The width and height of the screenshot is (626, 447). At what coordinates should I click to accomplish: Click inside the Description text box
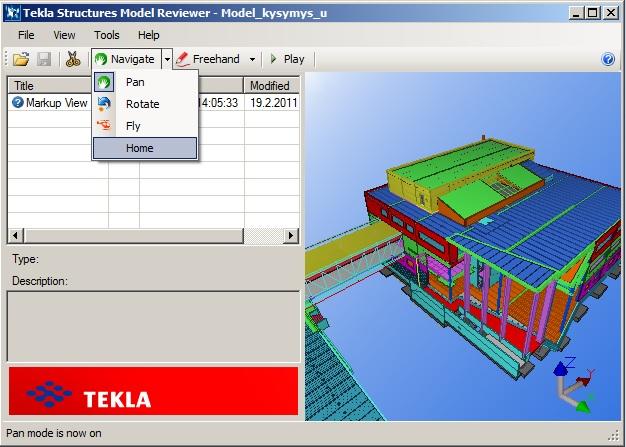tap(153, 326)
